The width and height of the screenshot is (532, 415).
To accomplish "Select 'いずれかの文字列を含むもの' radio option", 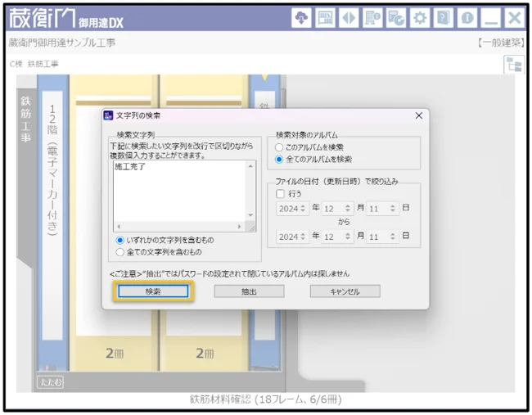I will click(120, 241).
